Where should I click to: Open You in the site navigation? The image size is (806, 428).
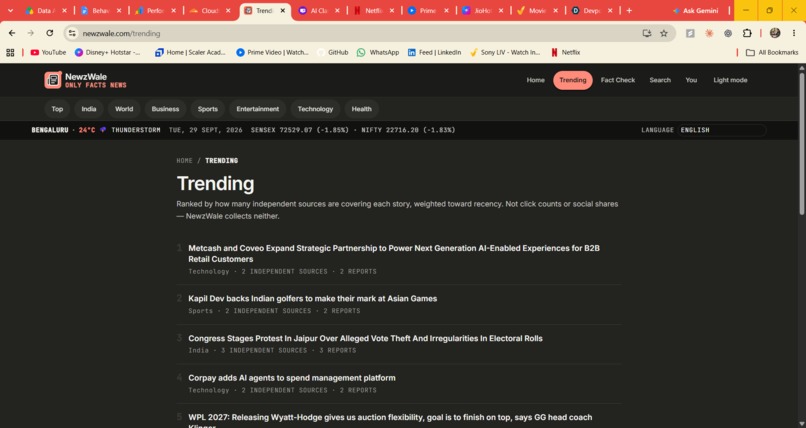(x=691, y=80)
